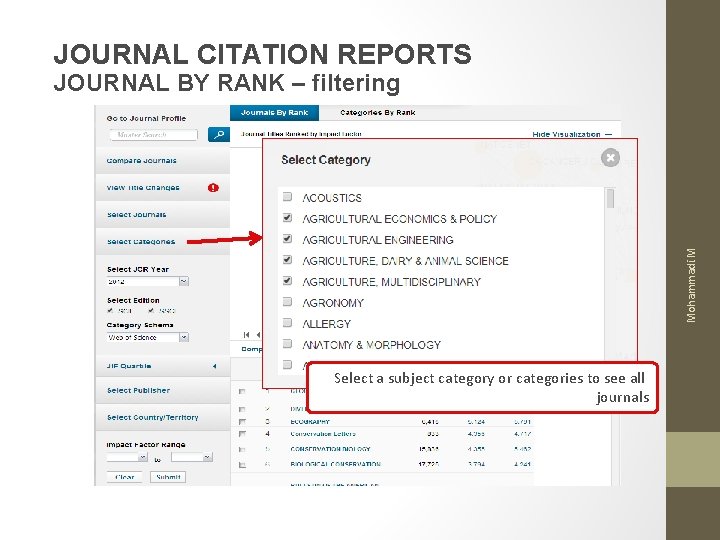Uncheck AGRICULTURE, DAIRY & ANIMAL SCIENCE
The height and width of the screenshot is (540, 720).
(x=287, y=260)
